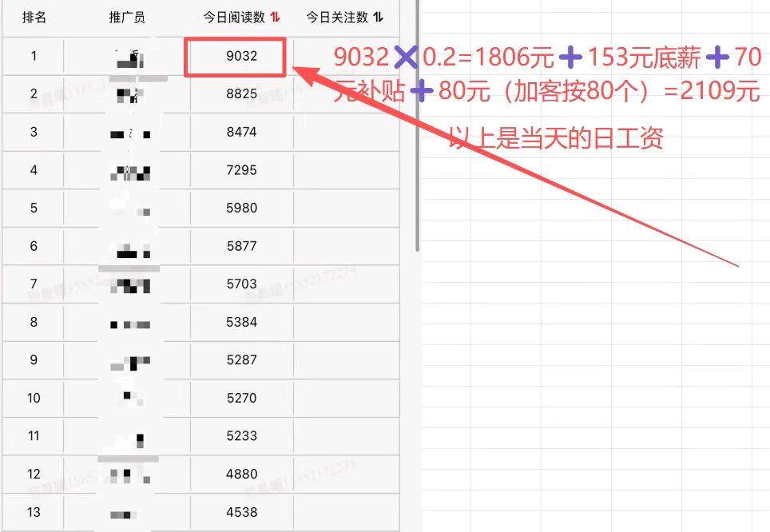Click the promoter name in rank 4 row
Viewport: 770px width, 532px height.
click(130, 172)
